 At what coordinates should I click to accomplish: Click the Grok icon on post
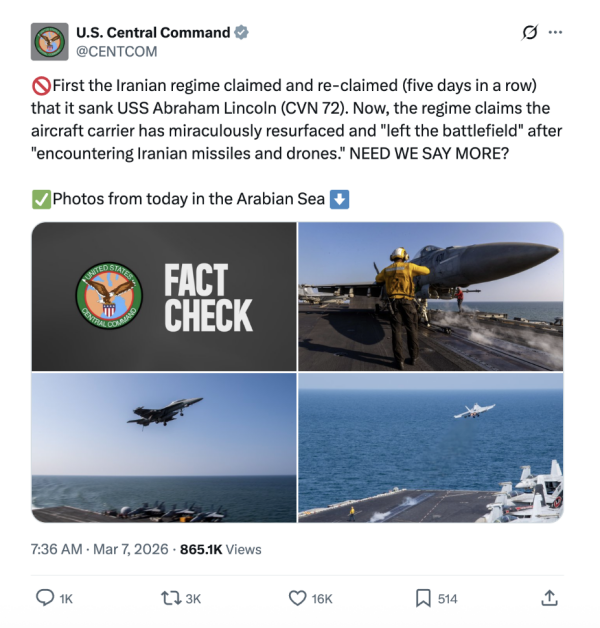coord(531,33)
